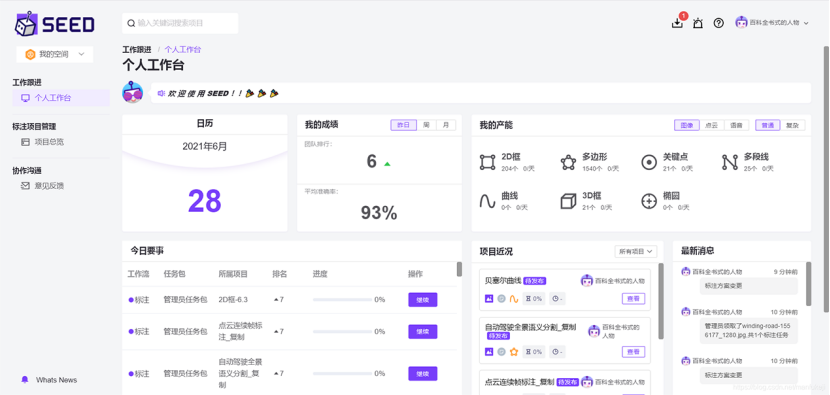
Task: Select 图像 type in 我的产能
Action: [687, 125]
